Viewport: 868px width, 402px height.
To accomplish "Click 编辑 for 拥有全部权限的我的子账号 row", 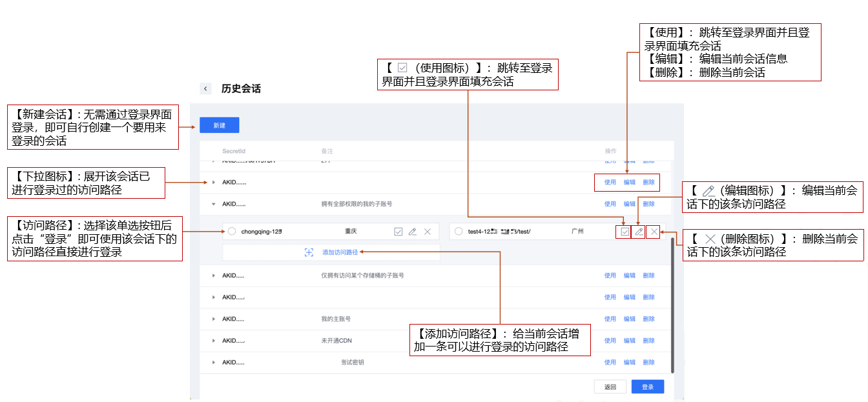I will pyautogui.click(x=630, y=204).
